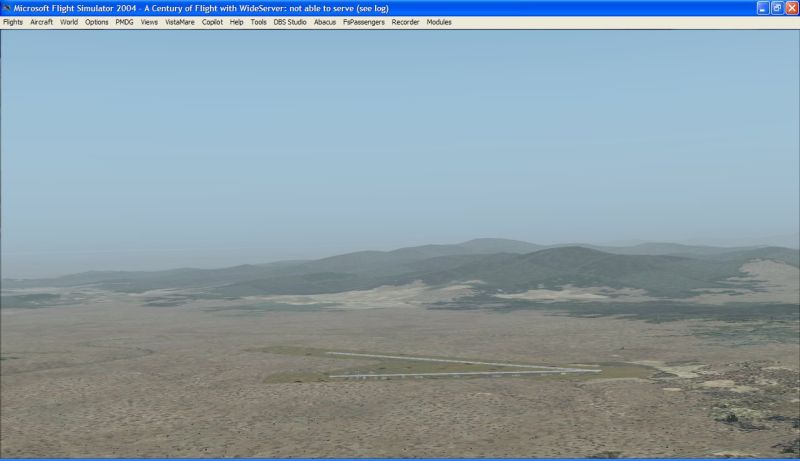Click the World menu item
The height and width of the screenshot is (461, 800).
[69, 22]
